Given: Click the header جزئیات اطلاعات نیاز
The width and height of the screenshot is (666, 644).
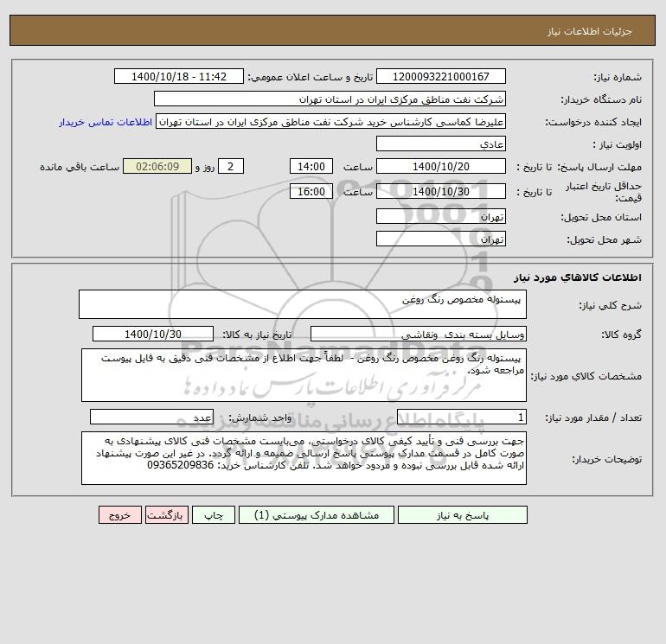Looking at the screenshot, I should (589, 31).
